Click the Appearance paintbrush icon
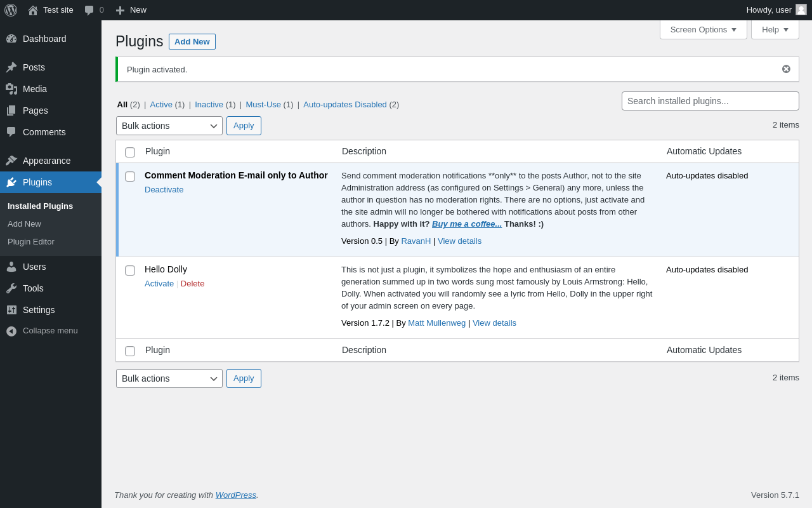The height and width of the screenshot is (508, 812). pyautogui.click(x=11, y=161)
